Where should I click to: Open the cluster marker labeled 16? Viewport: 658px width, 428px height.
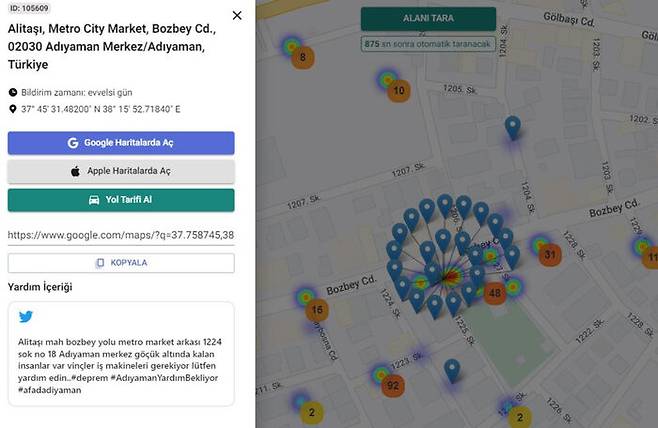coord(317,310)
